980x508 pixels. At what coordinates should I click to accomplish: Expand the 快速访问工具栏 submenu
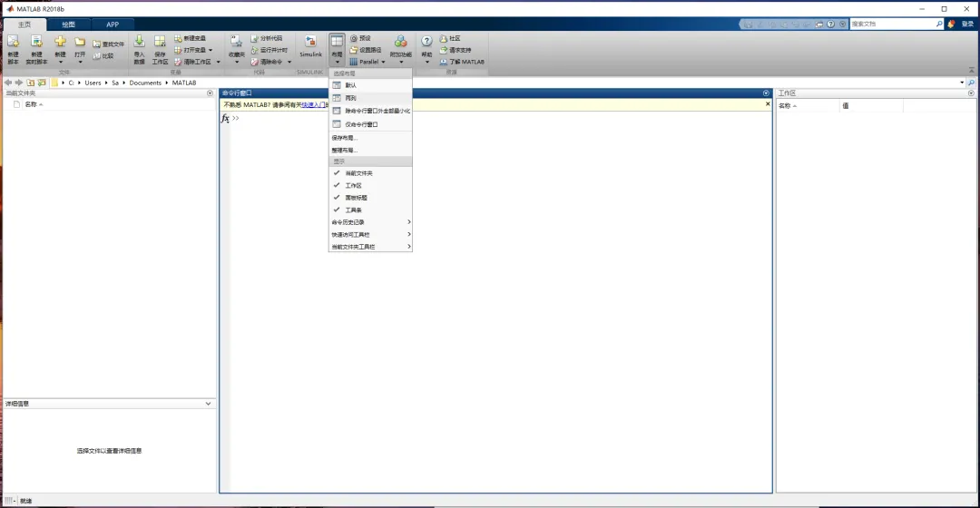pos(370,234)
